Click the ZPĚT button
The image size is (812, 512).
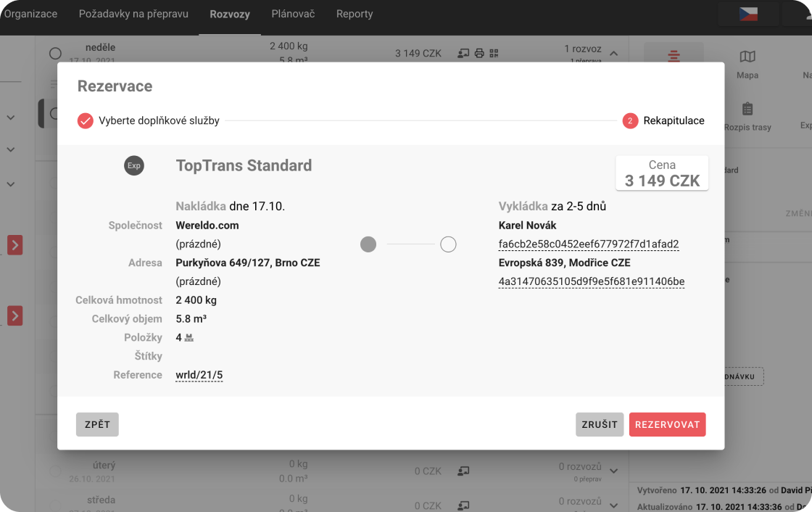[x=97, y=424]
